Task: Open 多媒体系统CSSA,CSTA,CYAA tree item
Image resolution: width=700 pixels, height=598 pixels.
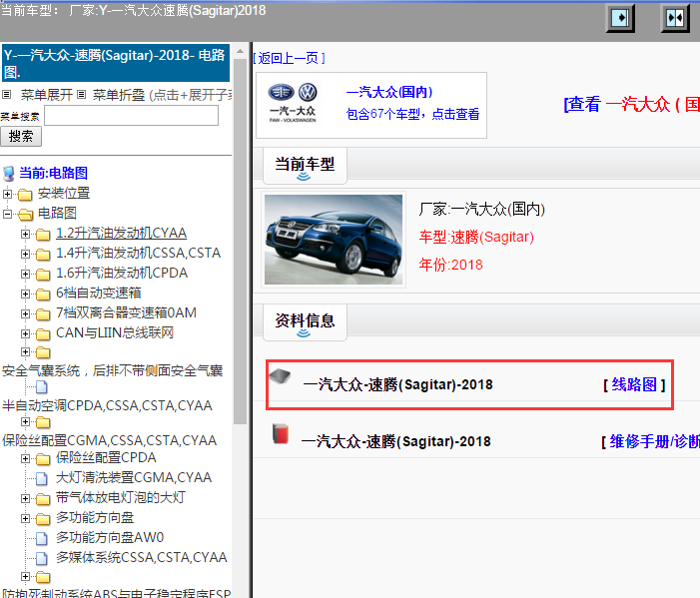Action: (x=141, y=558)
